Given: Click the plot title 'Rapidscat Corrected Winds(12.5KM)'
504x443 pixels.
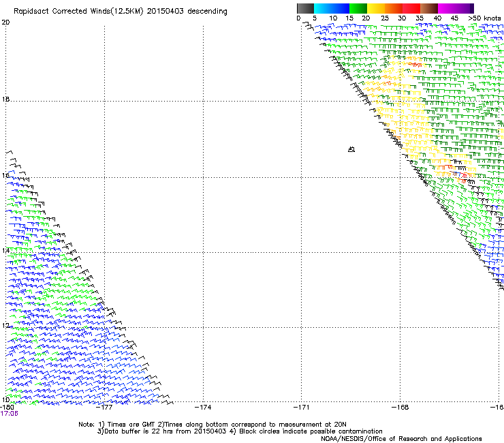Looking at the screenshot, I should 78,12.
